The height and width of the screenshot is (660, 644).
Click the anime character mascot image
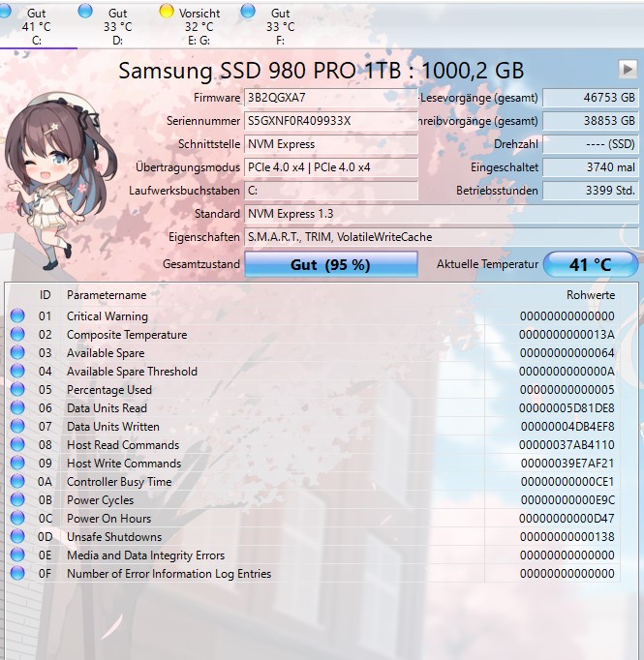coord(59,182)
